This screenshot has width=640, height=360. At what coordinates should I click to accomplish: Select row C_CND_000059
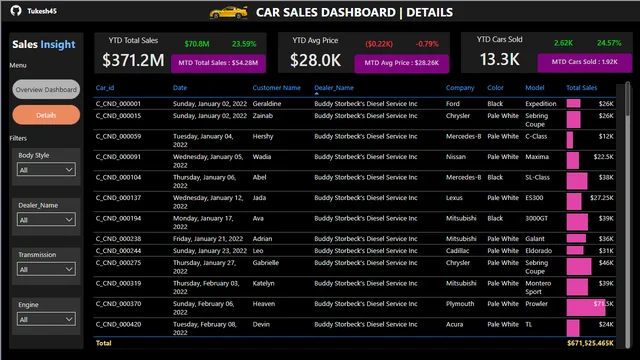354,140
